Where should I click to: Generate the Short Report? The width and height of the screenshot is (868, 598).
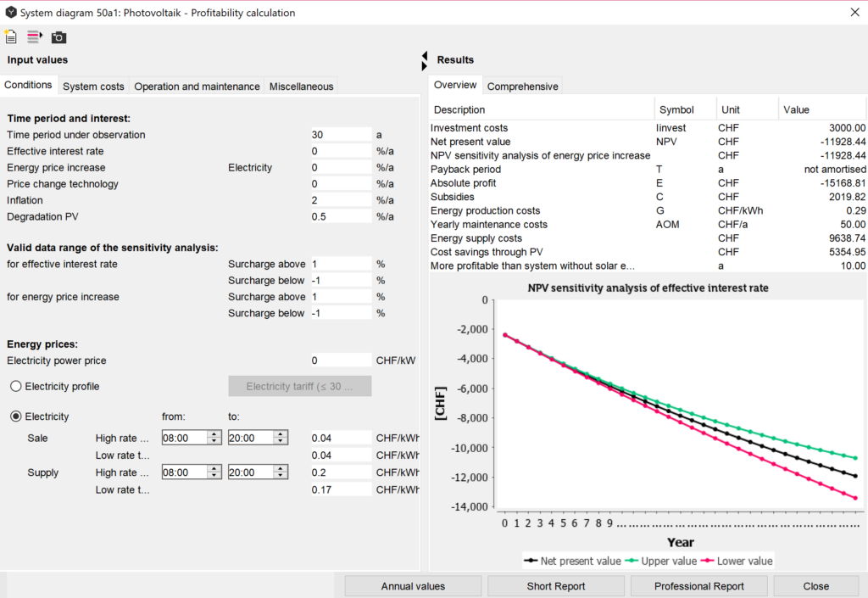tap(556, 586)
